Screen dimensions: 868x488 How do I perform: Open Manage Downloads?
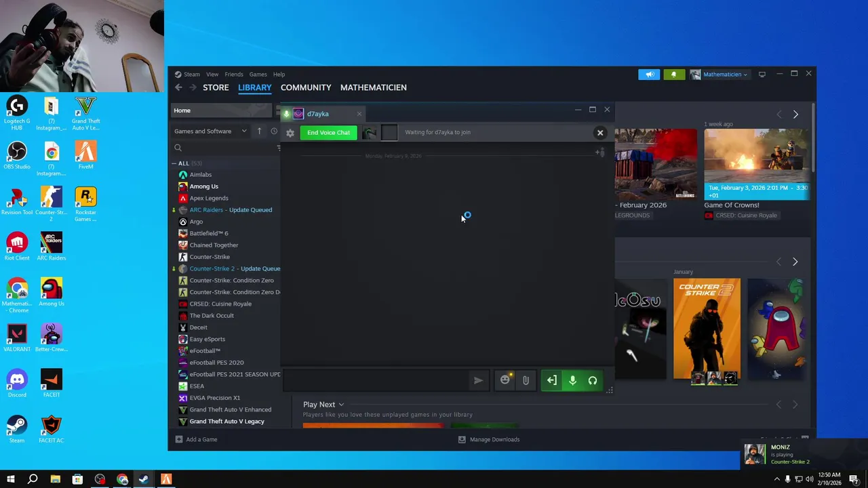[x=489, y=439]
